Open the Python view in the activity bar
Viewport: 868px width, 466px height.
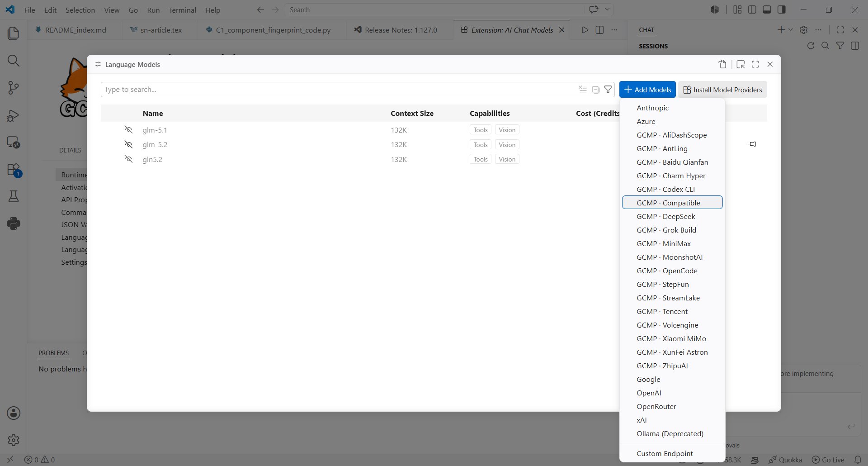[14, 223]
